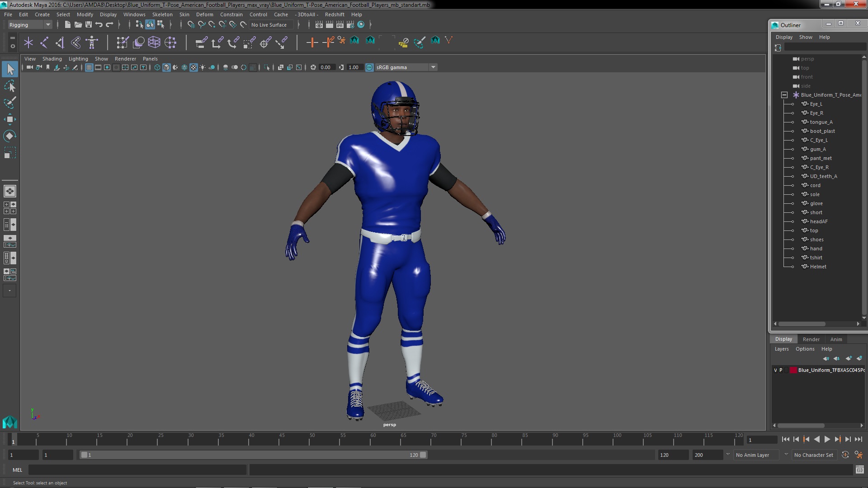Toggle layer playback P box
Viewport: 868px width, 488px height.
pos(781,370)
